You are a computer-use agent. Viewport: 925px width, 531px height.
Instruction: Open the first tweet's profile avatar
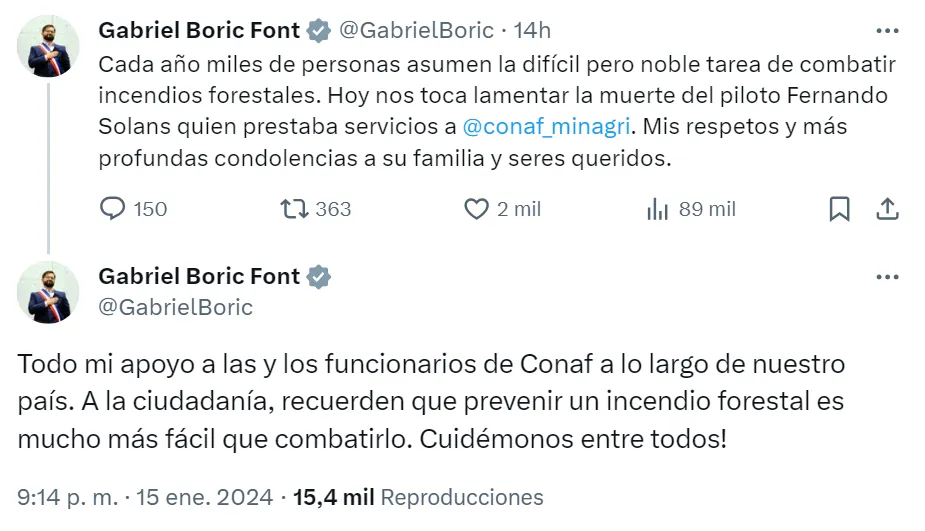(x=49, y=46)
